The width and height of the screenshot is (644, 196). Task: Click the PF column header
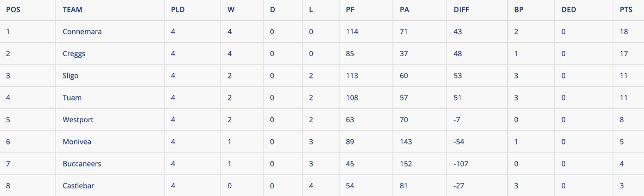[x=350, y=10]
